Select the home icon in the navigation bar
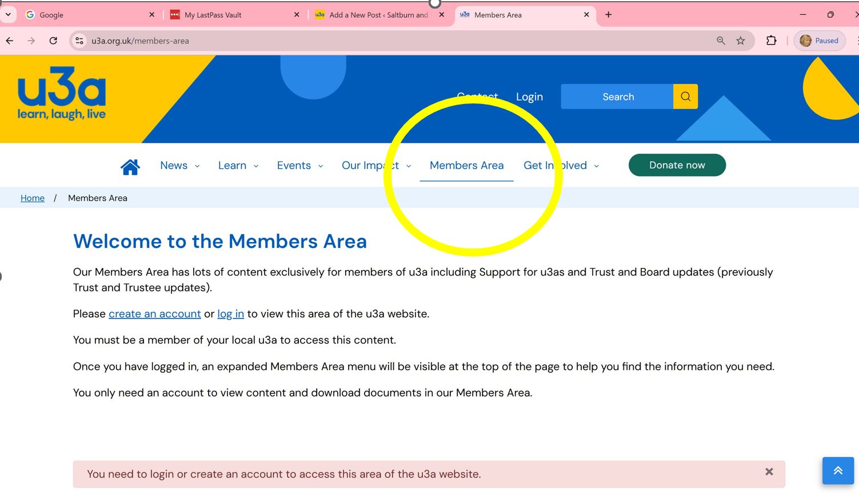The width and height of the screenshot is (859, 504). 130,166
